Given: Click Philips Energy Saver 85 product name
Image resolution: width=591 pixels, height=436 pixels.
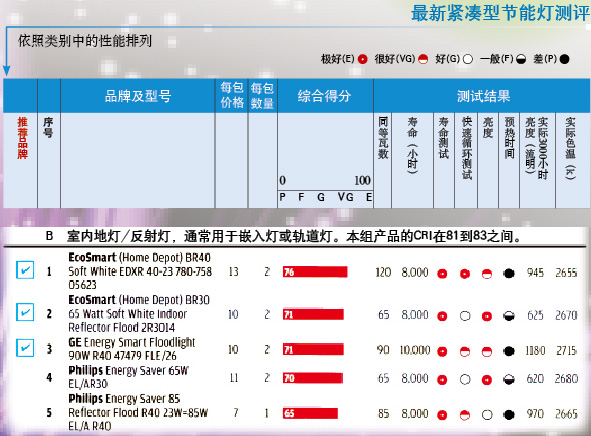Looking at the screenshot, I should click(138, 412).
